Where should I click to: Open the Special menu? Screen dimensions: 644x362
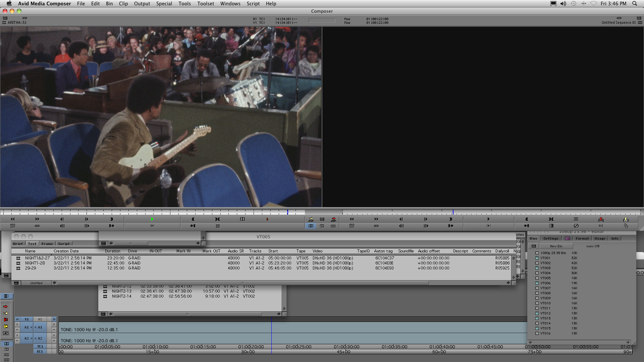click(x=164, y=4)
